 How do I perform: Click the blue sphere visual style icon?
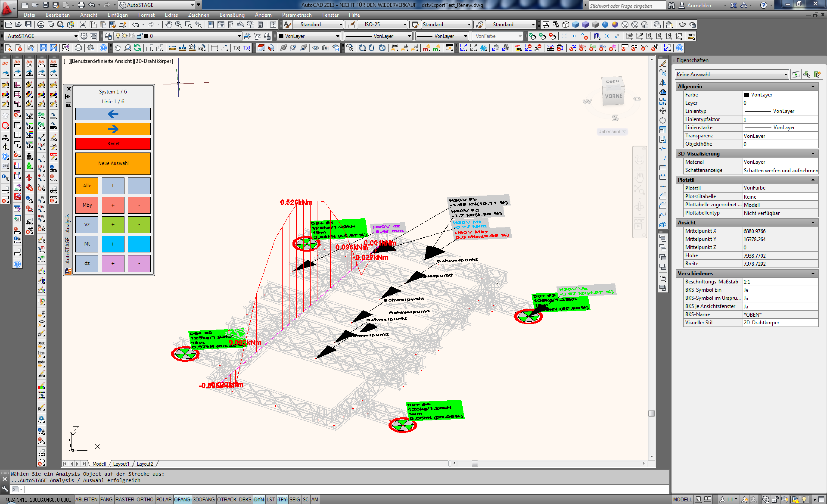605,25
